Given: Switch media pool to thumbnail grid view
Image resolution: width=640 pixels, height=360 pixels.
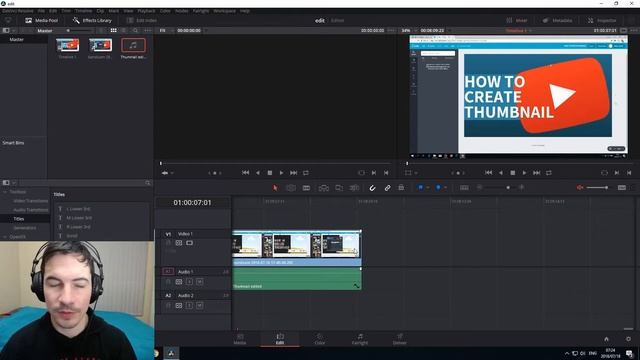Looking at the screenshot, I should coord(113,31).
